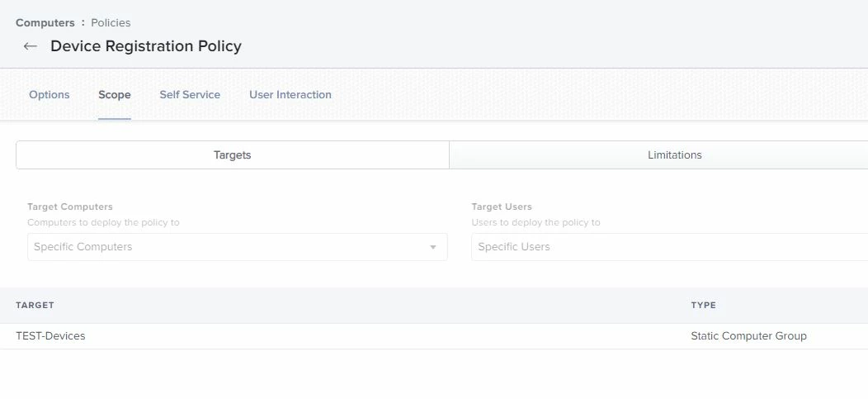Expand the Target Computers dropdown arrow
868x399 pixels.
[x=433, y=247]
